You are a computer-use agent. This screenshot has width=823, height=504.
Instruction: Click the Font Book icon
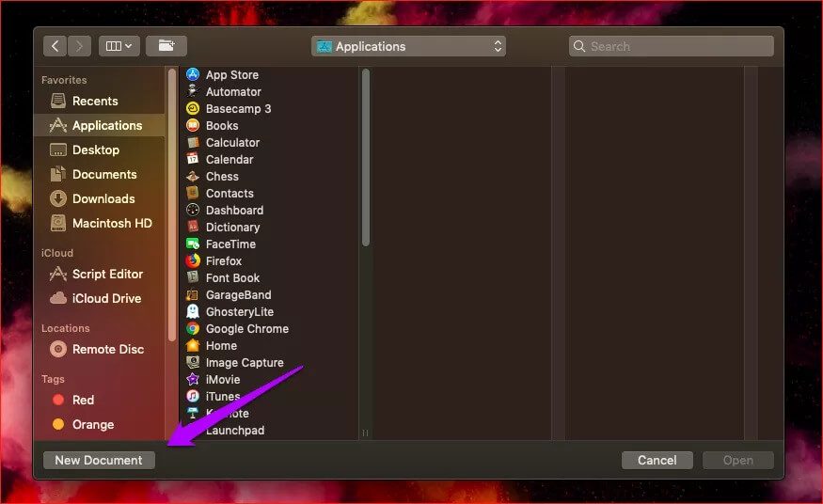[x=193, y=277]
